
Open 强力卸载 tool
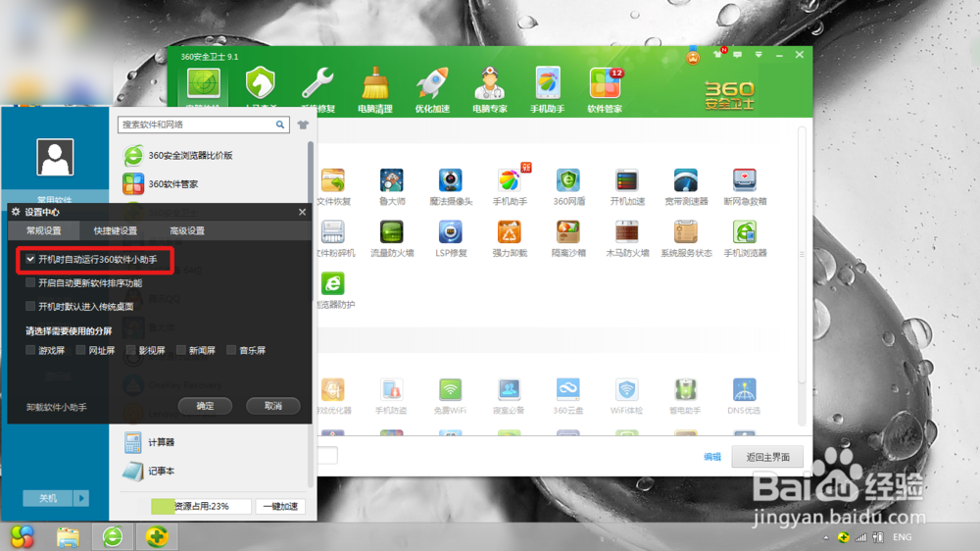[510, 239]
